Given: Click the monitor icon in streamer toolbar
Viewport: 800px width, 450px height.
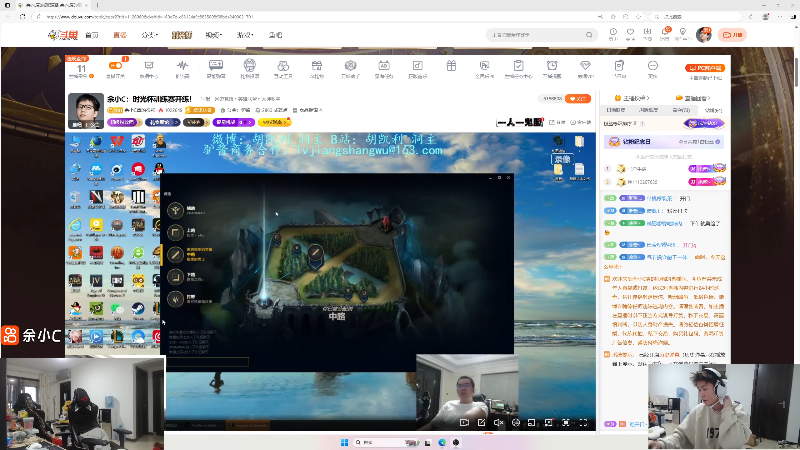Looking at the screenshot, I should [x=149, y=65].
